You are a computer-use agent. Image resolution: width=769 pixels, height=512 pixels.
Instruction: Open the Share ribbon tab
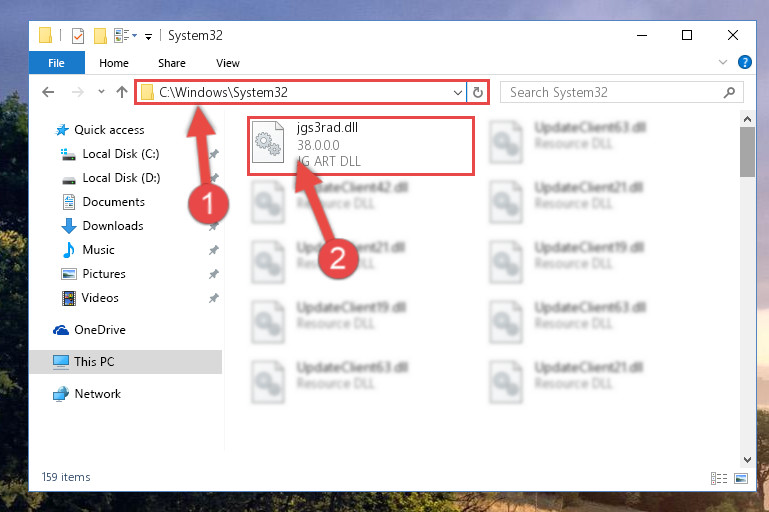172,63
